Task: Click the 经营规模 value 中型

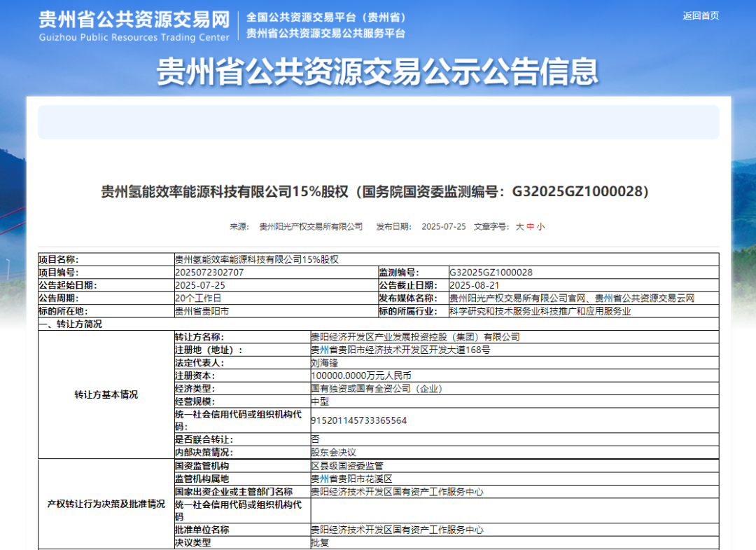Action: [320, 402]
